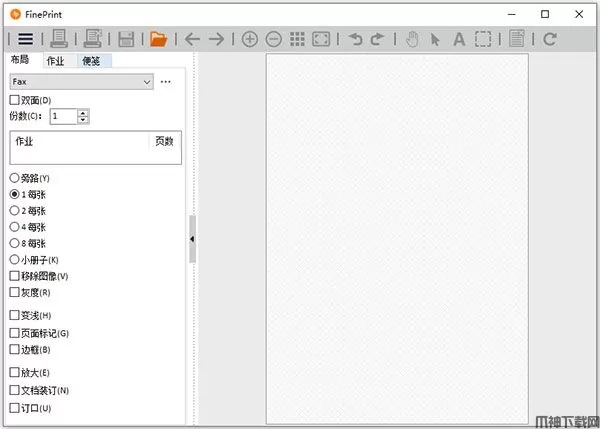Increase copies with the up spinner arrow
This screenshot has height=429, width=600.
(83, 113)
